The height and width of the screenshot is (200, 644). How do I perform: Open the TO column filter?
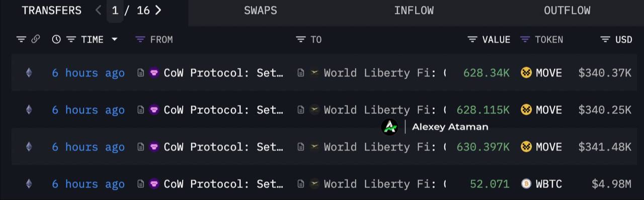(x=300, y=39)
